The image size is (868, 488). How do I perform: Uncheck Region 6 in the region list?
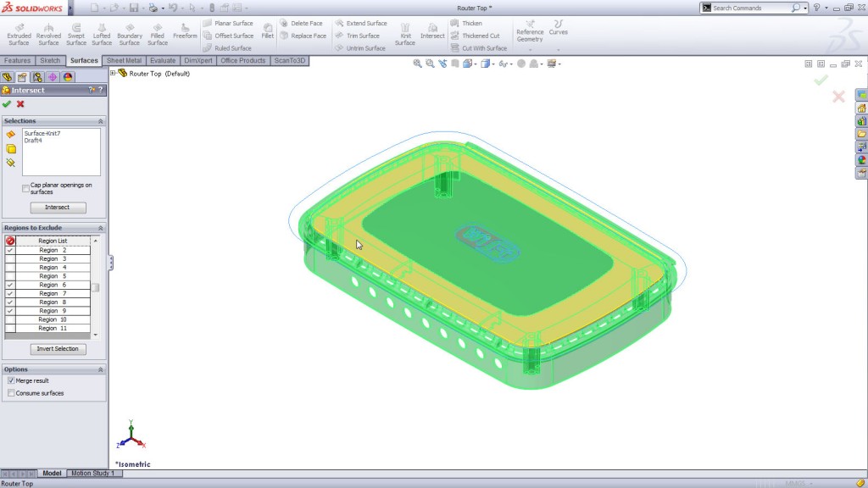point(10,285)
